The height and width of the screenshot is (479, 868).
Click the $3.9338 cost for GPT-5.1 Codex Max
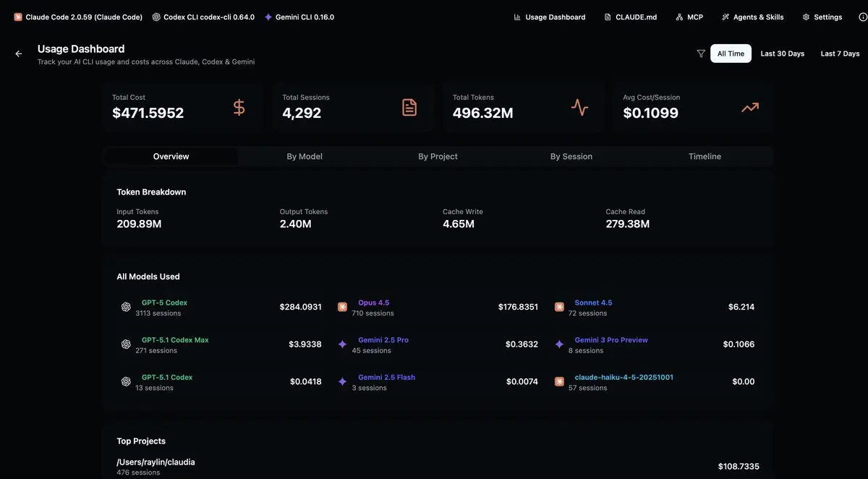[x=305, y=344]
